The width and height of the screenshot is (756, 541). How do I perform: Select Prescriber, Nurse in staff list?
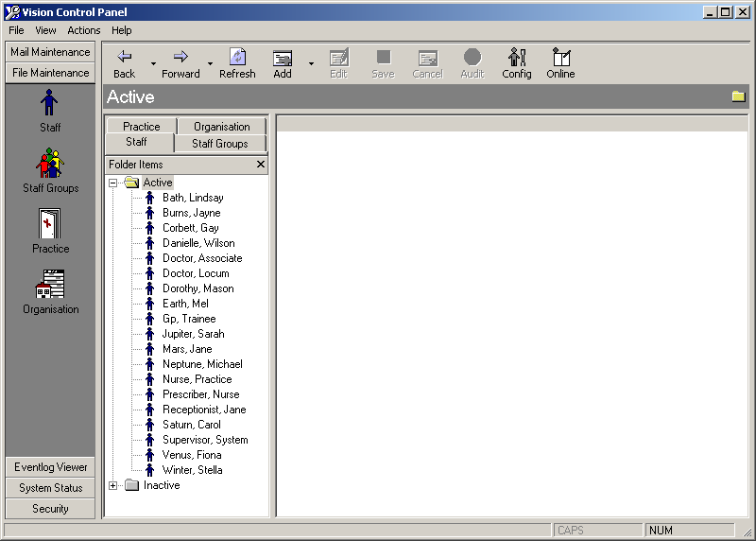(x=200, y=394)
